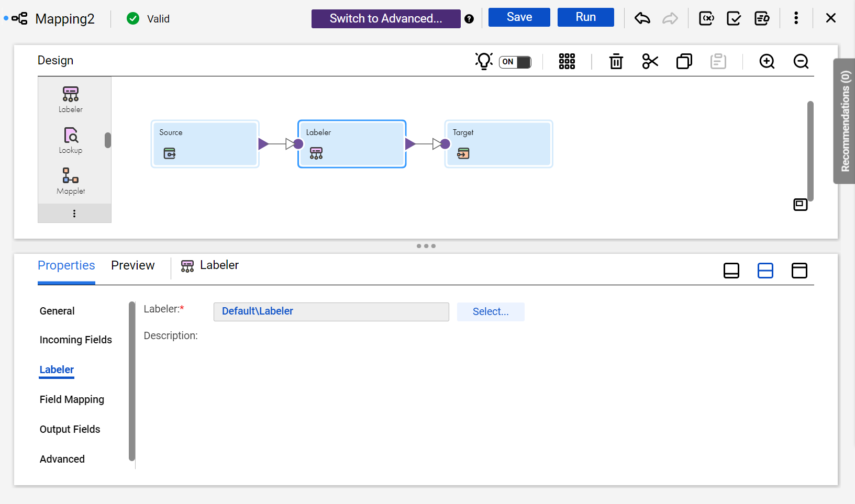Pick the Mapplet transformation in palette

click(x=71, y=181)
